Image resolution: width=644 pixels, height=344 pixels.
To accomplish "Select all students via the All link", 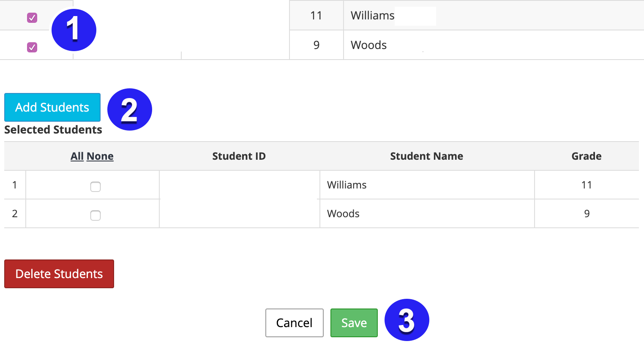I will [77, 156].
